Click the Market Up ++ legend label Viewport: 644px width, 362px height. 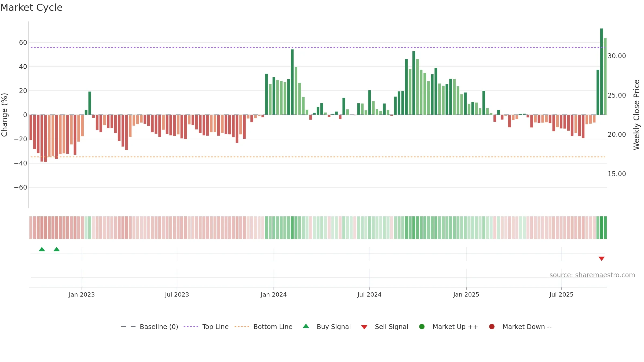(455, 327)
